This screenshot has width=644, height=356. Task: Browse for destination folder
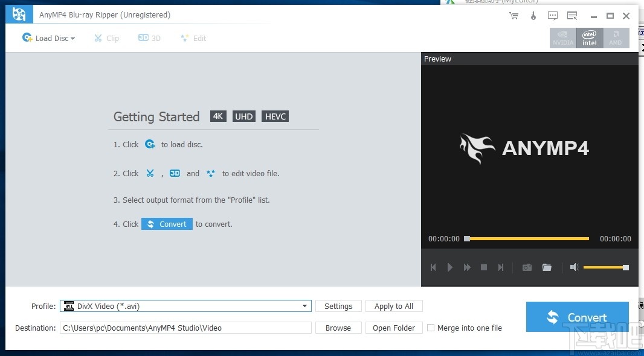point(338,328)
